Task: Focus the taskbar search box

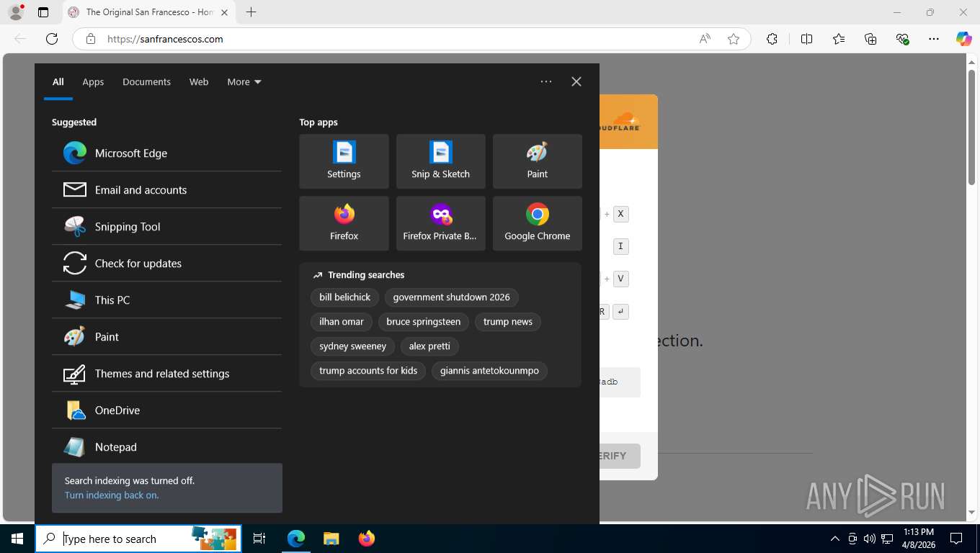Action: [x=138, y=539]
